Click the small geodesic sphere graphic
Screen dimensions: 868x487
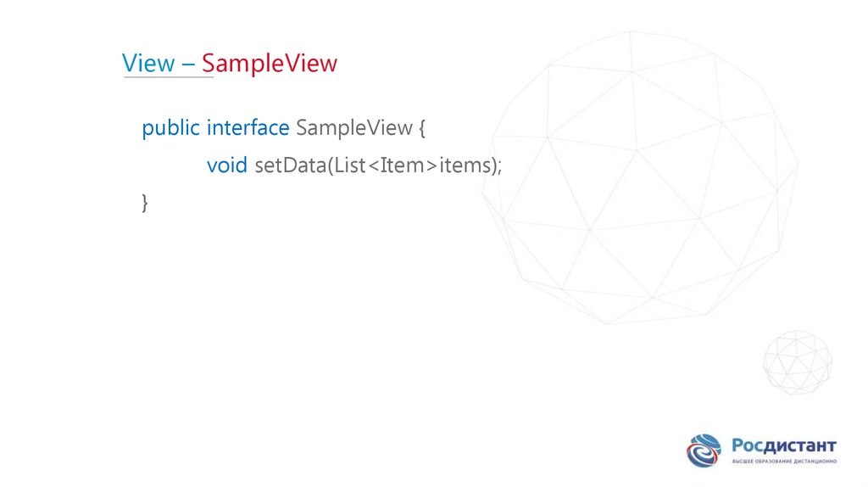pyautogui.click(x=798, y=359)
